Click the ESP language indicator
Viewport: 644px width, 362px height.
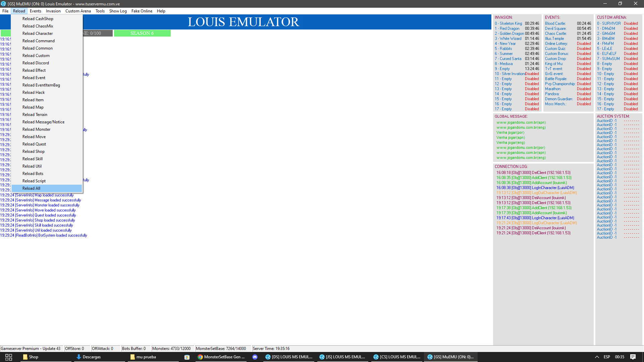(607, 357)
